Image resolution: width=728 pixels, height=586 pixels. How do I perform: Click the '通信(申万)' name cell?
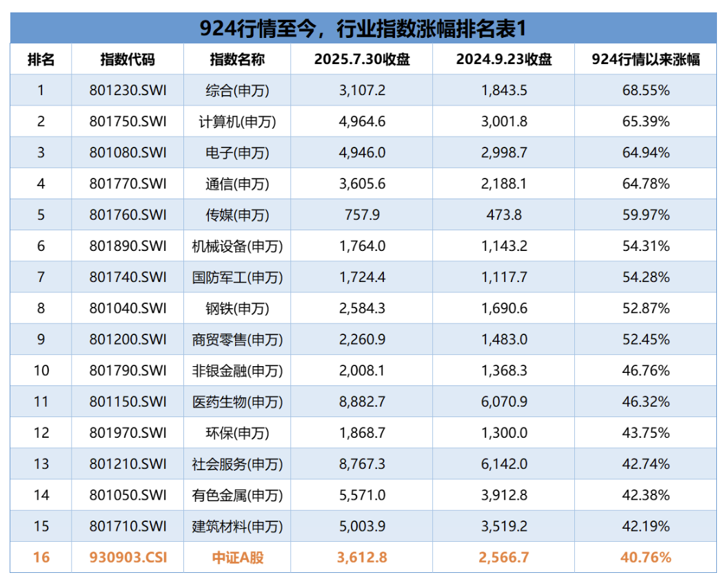pos(237,184)
